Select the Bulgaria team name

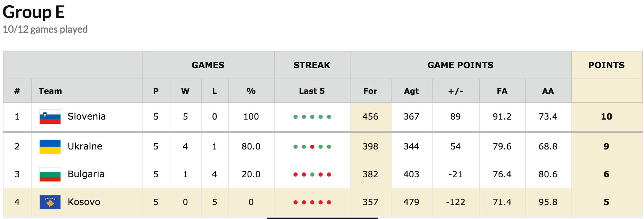click(86, 174)
